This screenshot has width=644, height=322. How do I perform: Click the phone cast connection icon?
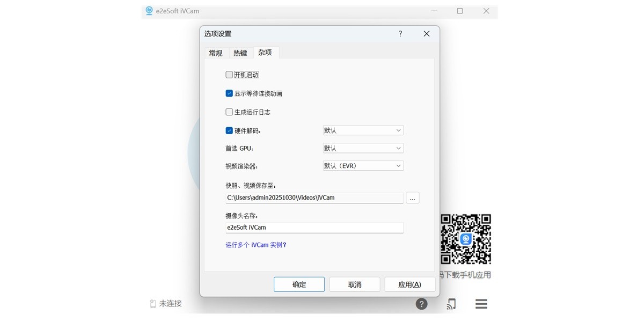(x=451, y=304)
